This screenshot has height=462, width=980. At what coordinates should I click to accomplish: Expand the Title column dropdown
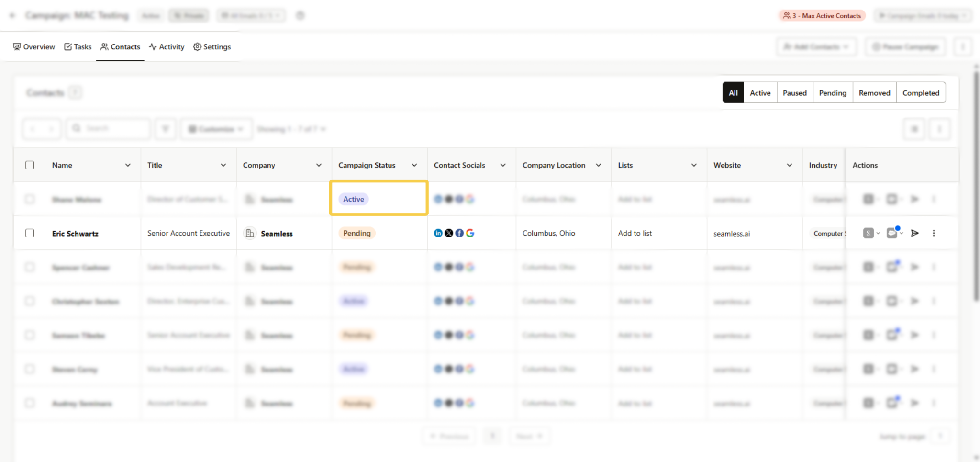[223, 165]
